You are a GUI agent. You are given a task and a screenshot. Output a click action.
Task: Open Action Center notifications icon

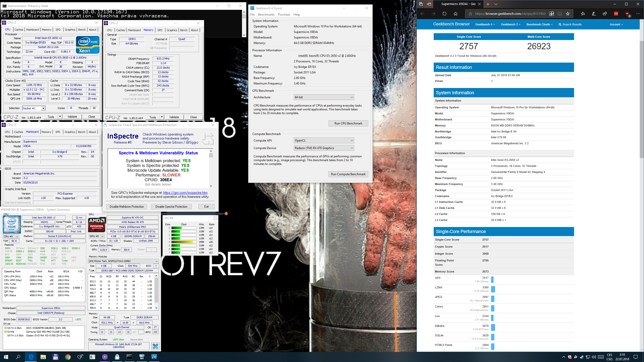[x=636, y=357]
